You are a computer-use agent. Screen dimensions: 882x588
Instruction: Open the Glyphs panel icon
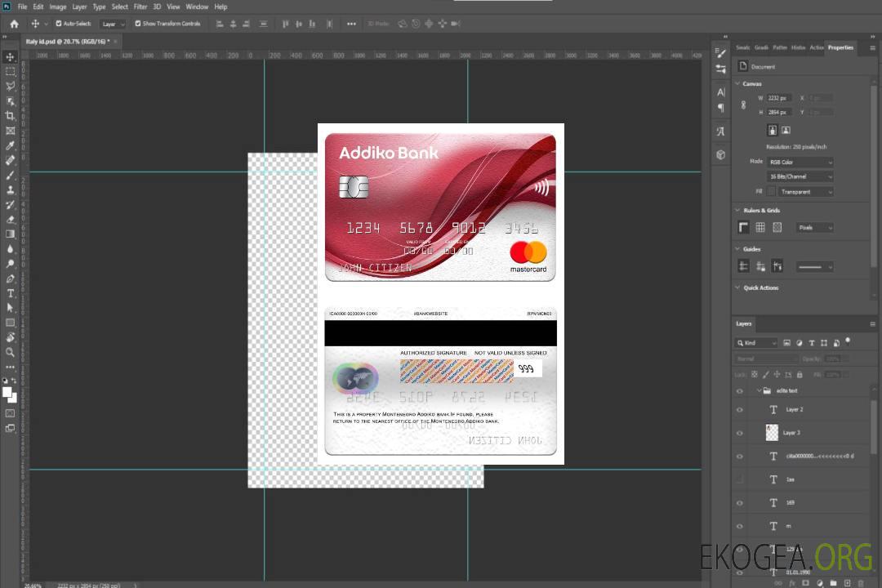pyautogui.click(x=720, y=131)
